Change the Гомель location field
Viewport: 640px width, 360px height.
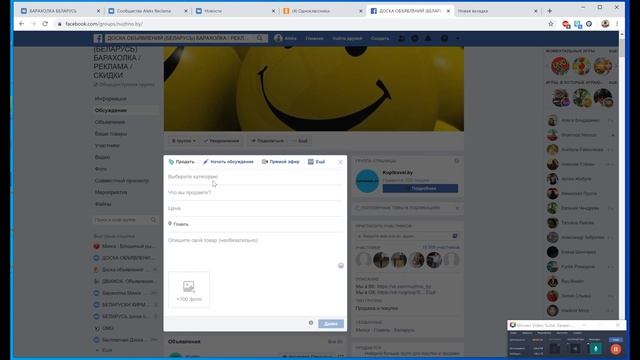(255, 224)
